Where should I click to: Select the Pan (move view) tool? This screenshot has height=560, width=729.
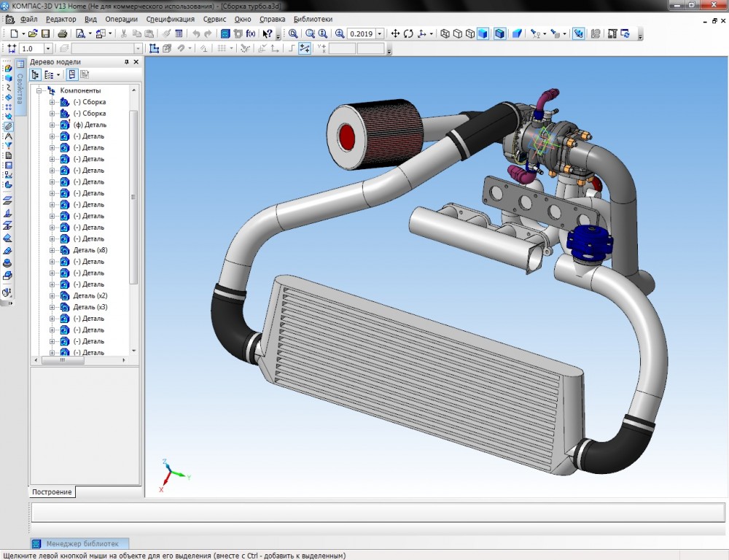pyautogui.click(x=395, y=34)
